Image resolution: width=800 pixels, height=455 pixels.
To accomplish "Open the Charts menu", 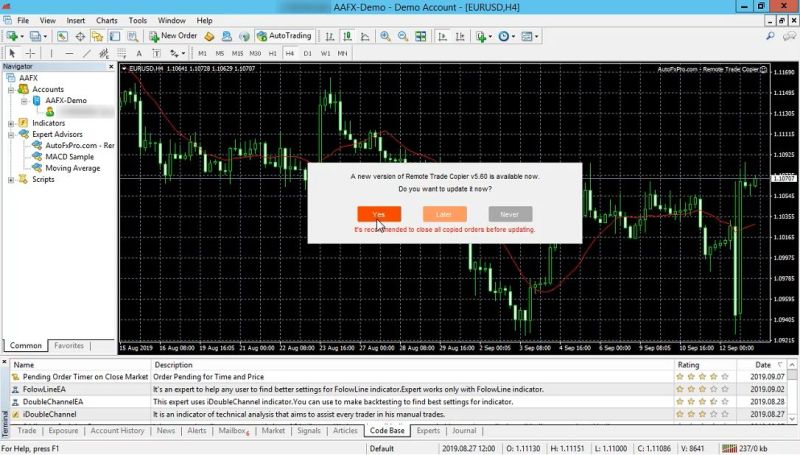I will [106, 20].
